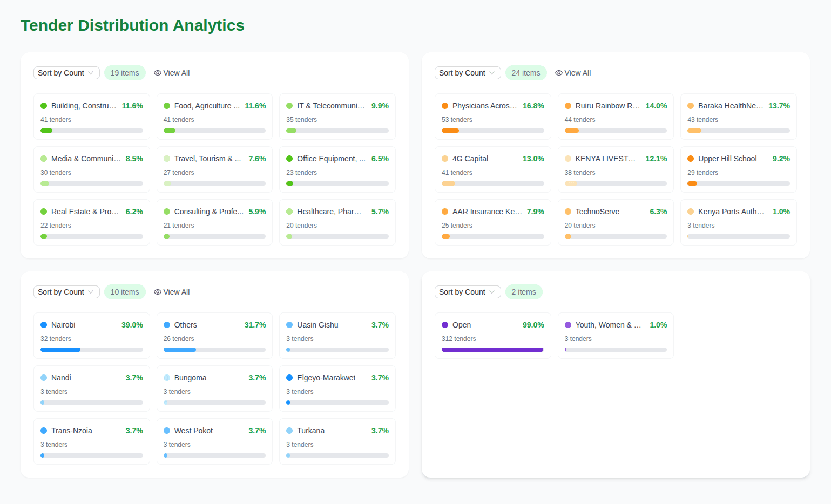Open the Sort by Count dropdown above Nairobi
Image resolution: width=831 pixels, height=504 pixels.
pyautogui.click(x=66, y=292)
